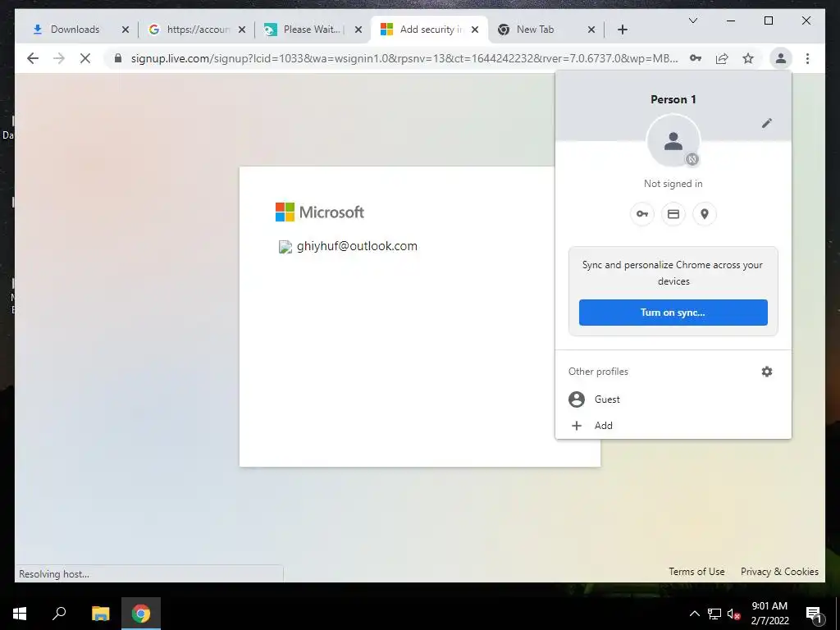Open File Explorer from the taskbar
Viewport: 840px width, 630px height.
(100, 614)
